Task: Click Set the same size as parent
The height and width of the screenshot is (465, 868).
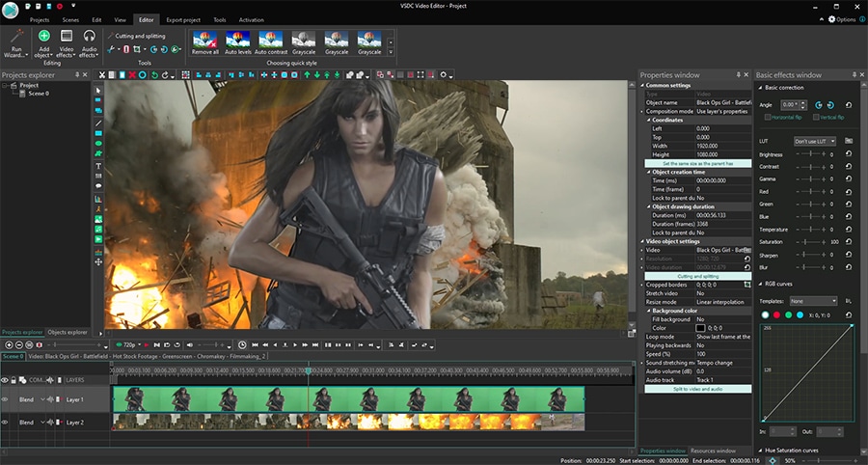Action: pos(696,163)
